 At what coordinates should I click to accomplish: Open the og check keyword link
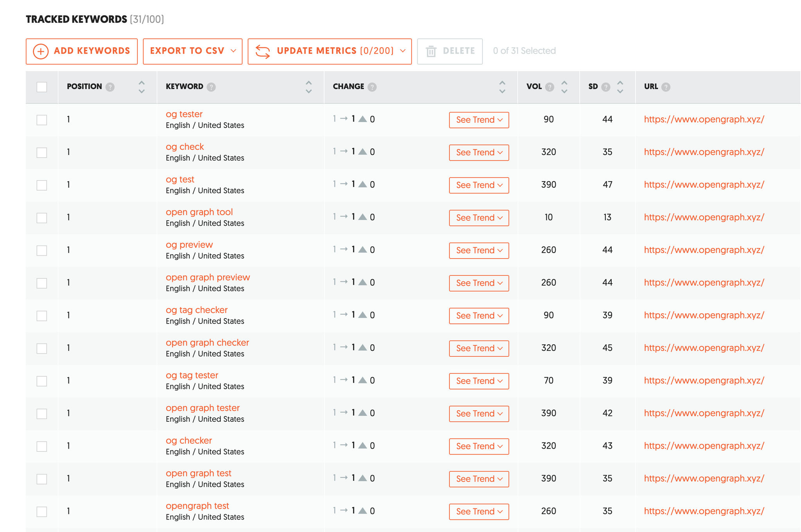(x=185, y=147)
